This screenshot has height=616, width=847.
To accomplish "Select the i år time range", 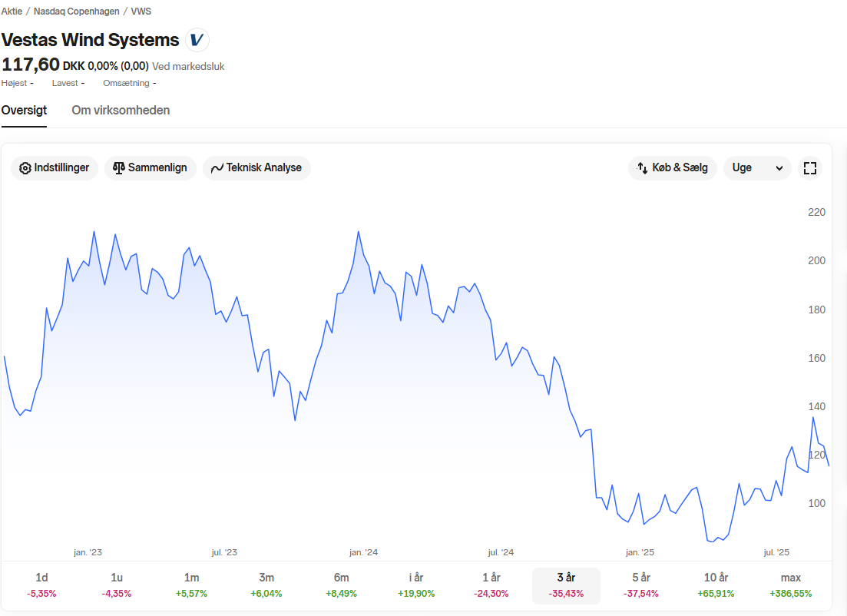I will click(416, 585).
